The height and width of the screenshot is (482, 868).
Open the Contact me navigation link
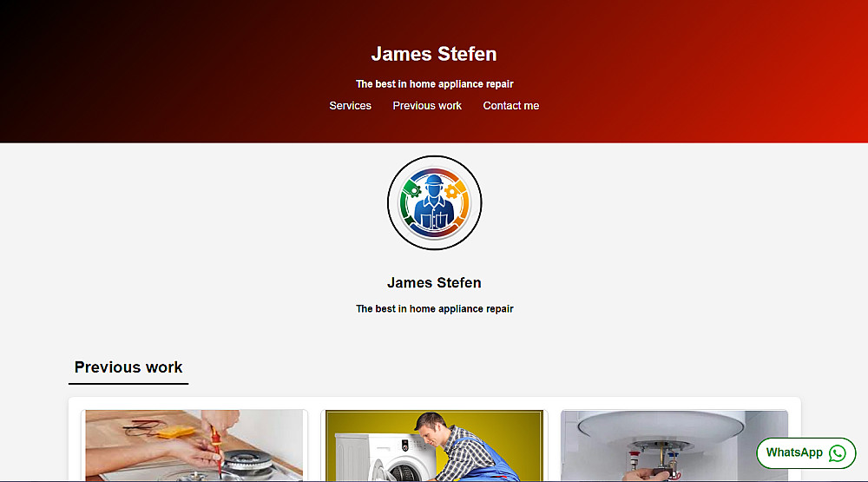click(x=511, y=106)
